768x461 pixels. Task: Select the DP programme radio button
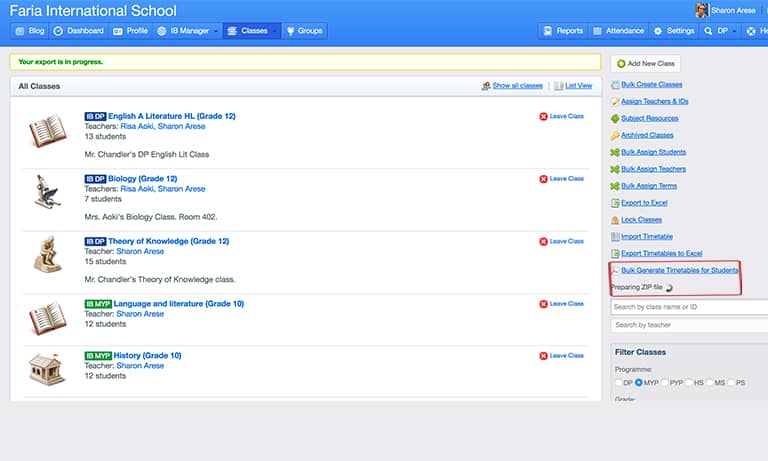click(x=619, y=382)
